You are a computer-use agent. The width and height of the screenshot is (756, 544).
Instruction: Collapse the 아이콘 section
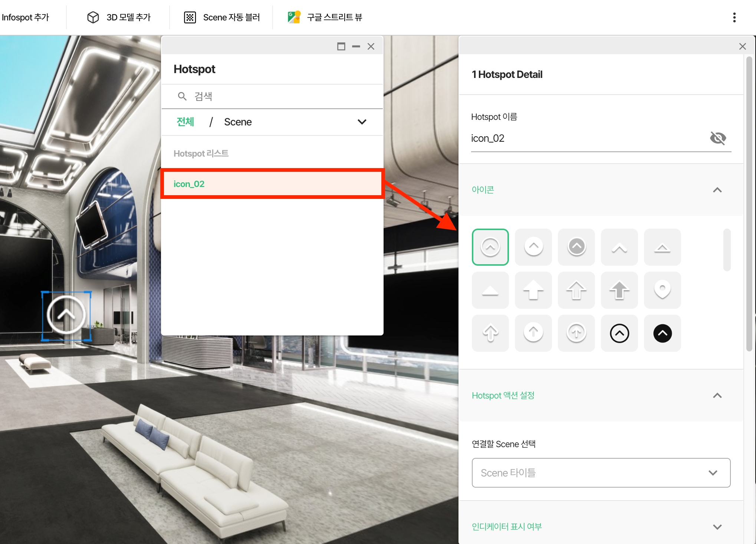(x=717, y=190)
